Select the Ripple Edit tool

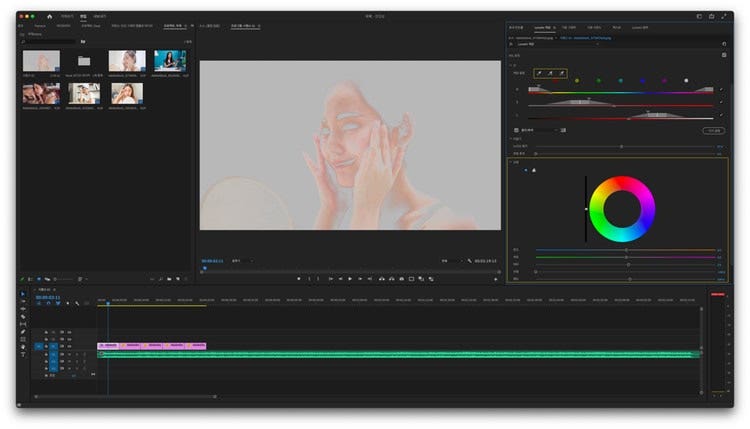pos(22,309)
